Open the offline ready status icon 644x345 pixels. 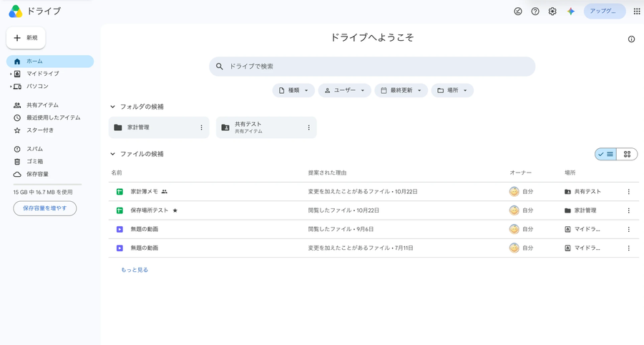pyautogui.click(x=518, y=11)
